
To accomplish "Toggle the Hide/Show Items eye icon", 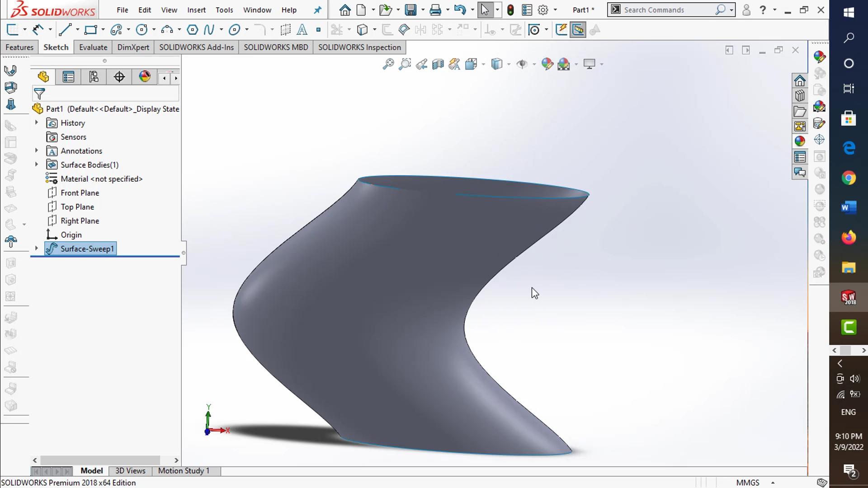I will [522, 64].
